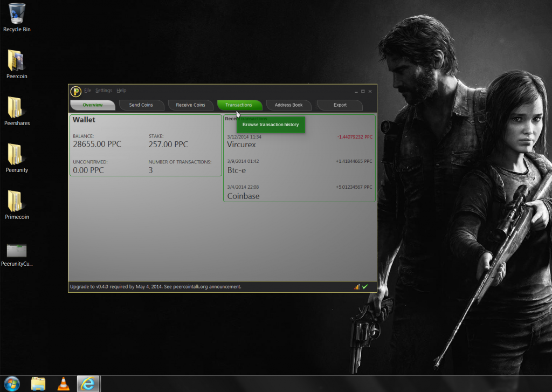Select the Vircurex transaction entry
The height and width of the screenshot is (392, 552).
[299, 141]
